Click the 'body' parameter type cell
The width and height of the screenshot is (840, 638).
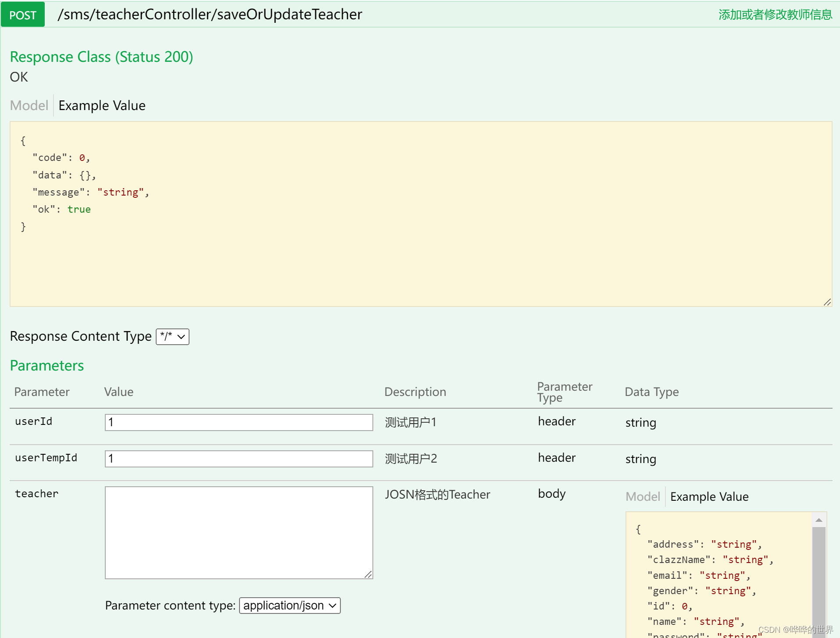pyautogui.click(x=552, y=494)
